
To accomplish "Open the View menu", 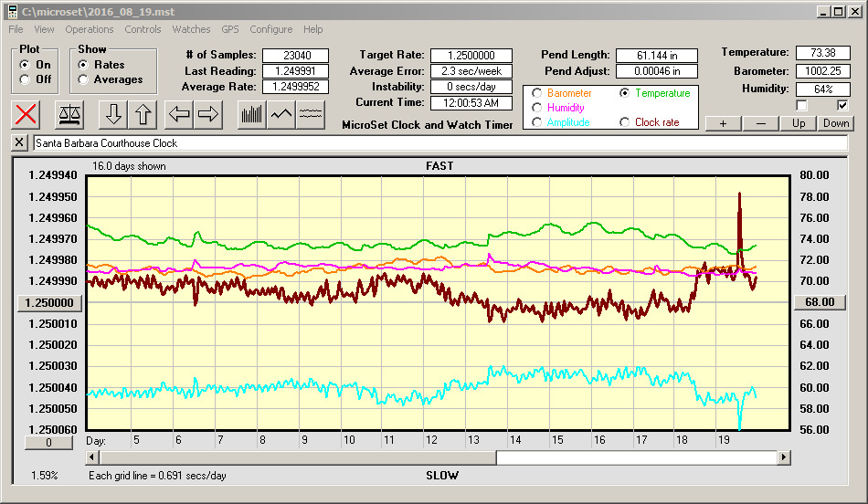I will [44, 29].
